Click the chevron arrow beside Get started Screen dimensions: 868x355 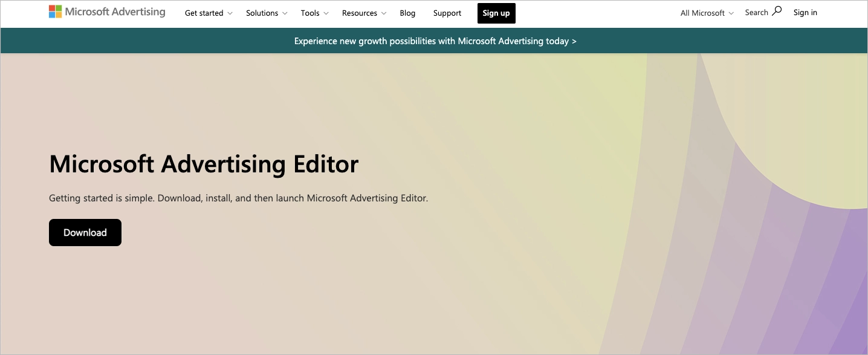coord(230,13)
